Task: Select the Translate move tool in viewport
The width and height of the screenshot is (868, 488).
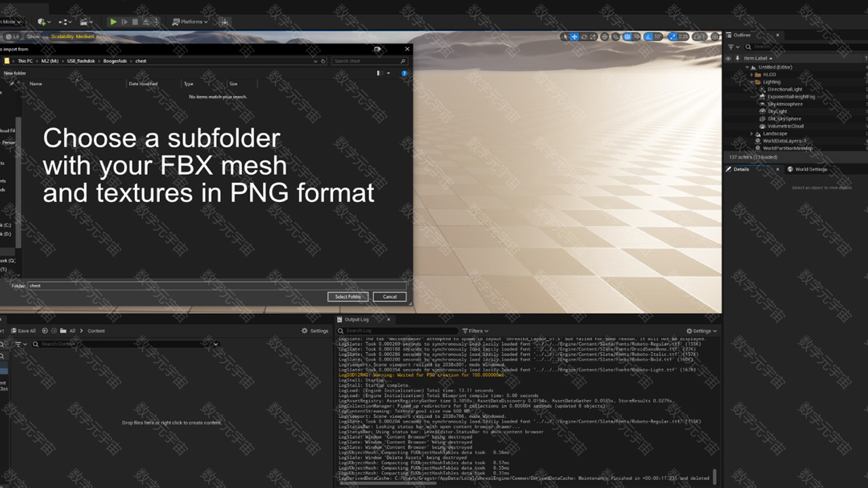Action: pos(574,37)
